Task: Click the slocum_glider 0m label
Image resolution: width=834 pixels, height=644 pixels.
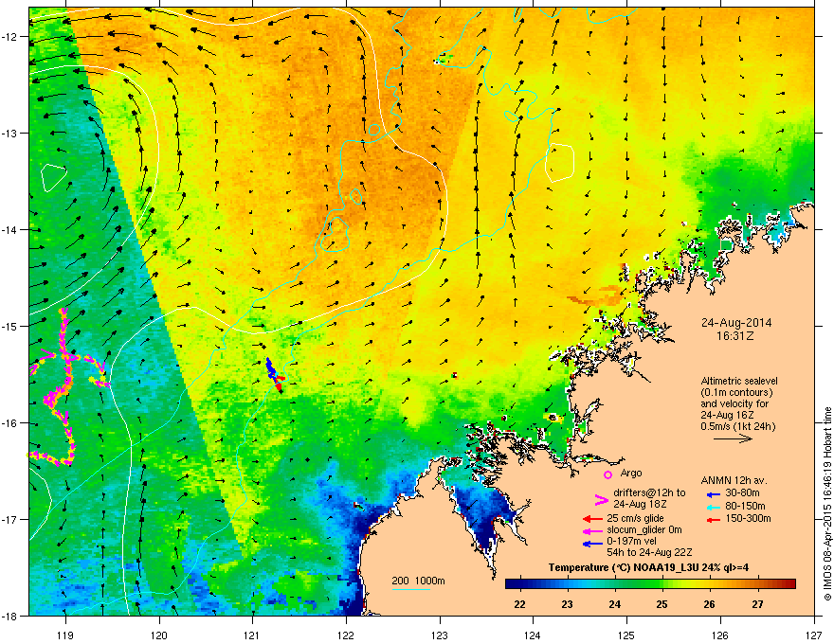Action: [644, 530]
